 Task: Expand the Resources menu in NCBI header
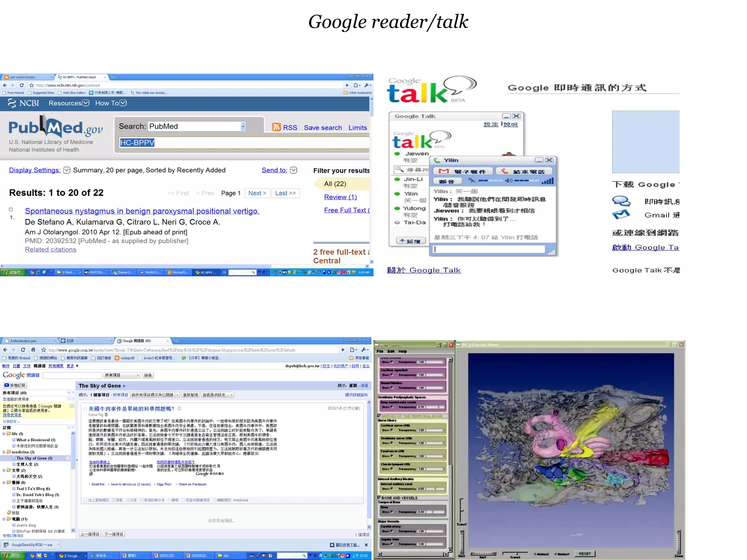(x=86, y=103)
